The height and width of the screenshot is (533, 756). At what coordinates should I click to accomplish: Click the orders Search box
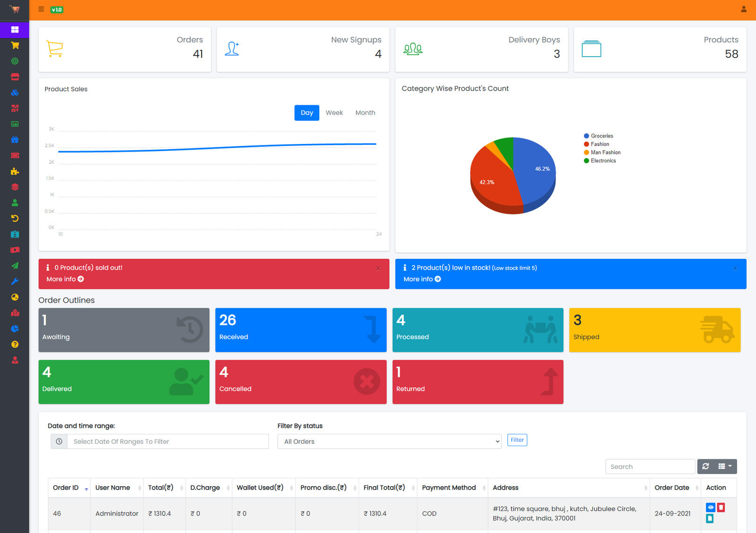point(650,466)
